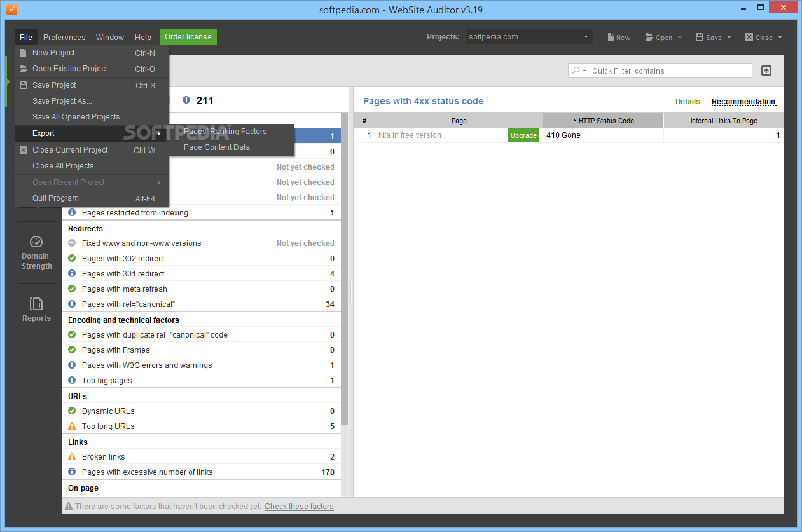Click the Order license button
Screen dimensions: 802x532
point(188,37)
